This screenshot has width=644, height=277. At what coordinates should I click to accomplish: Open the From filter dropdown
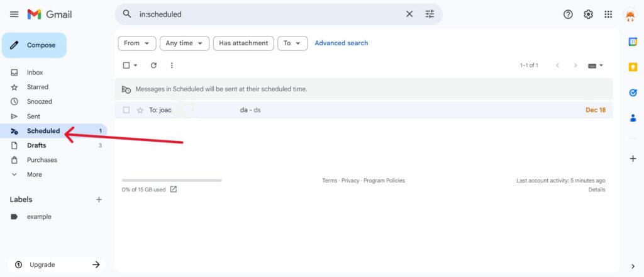pos(136,43)
